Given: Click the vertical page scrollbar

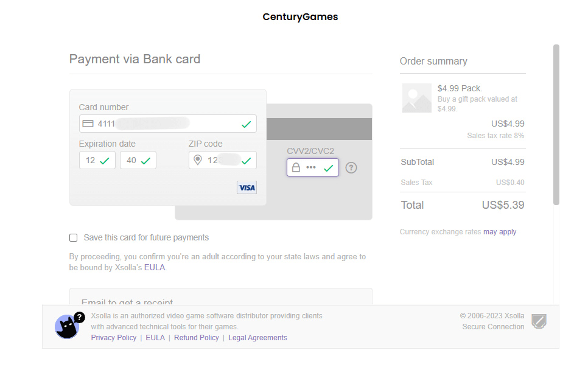Looking at the screenshot, I should tap(556, 125).
